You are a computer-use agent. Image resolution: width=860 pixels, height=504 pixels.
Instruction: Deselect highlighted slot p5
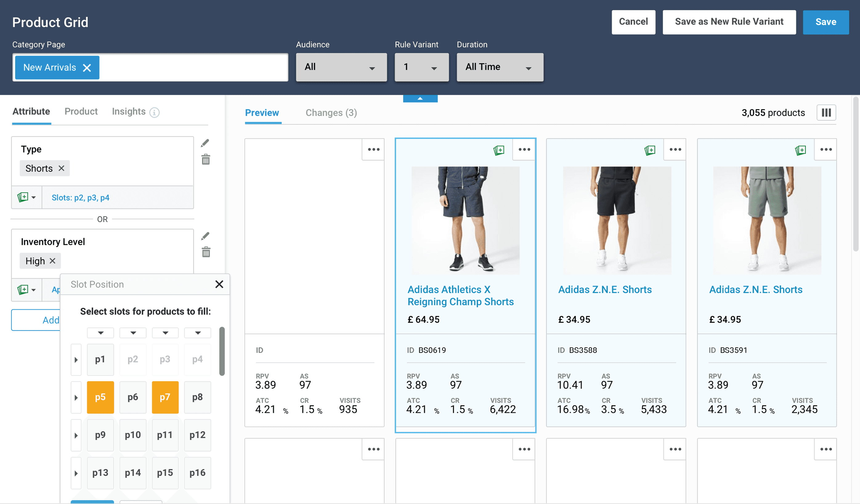[100, 397]
